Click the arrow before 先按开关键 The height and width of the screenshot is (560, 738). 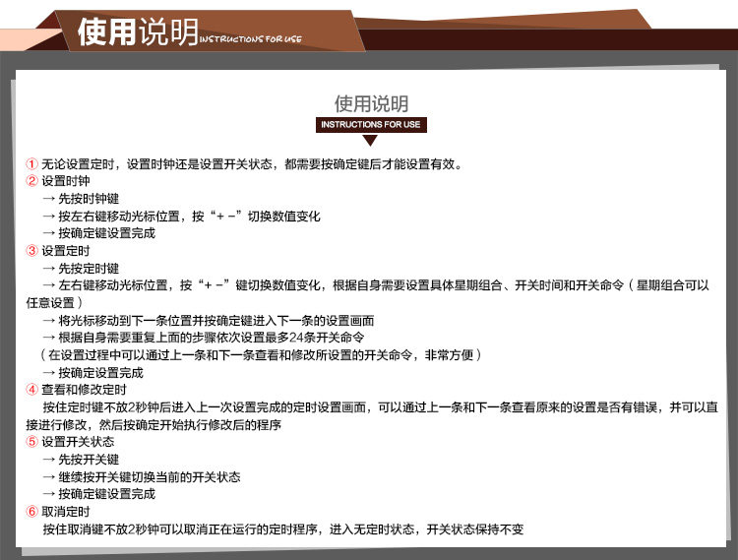[49, 460]
